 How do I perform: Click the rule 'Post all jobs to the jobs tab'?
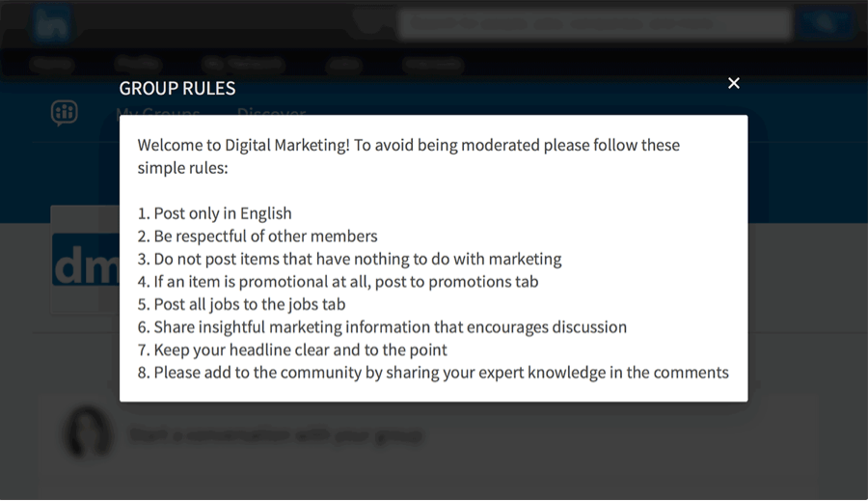(x=241, y=304)
